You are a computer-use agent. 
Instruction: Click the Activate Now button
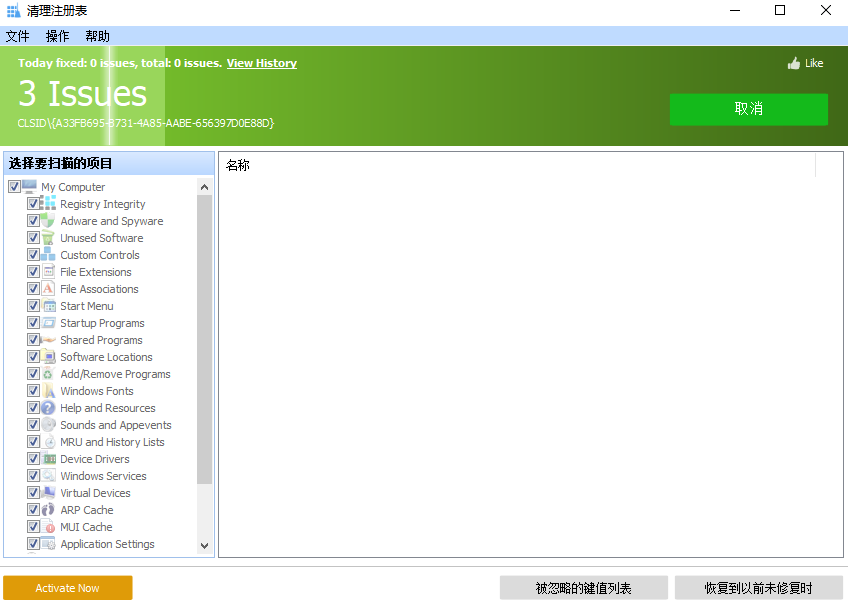coord(67,587)
